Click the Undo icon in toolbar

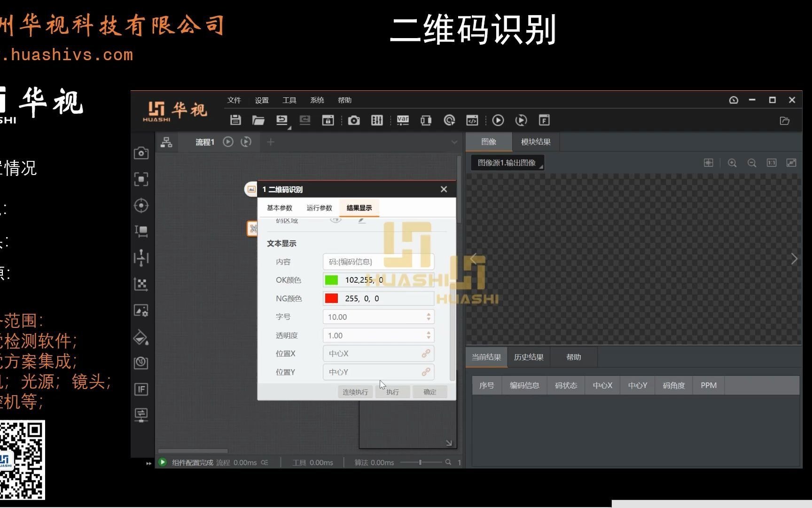[281, 120]
